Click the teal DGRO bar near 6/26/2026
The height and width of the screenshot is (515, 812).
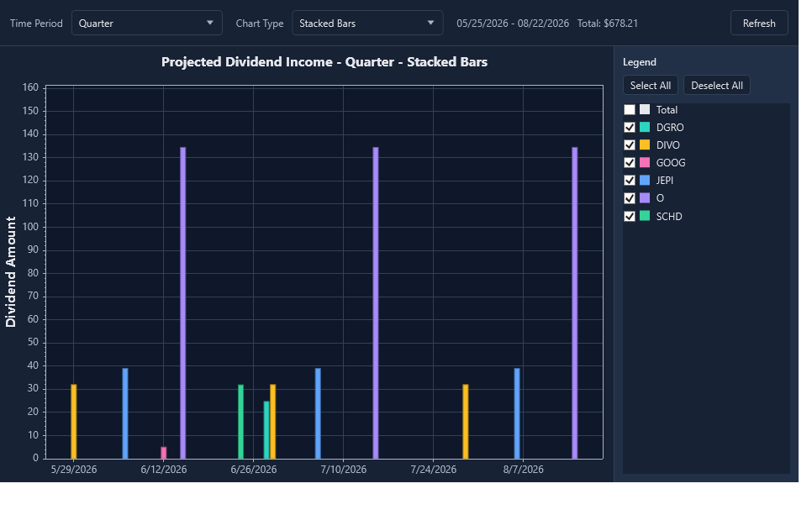click(266, 430)
